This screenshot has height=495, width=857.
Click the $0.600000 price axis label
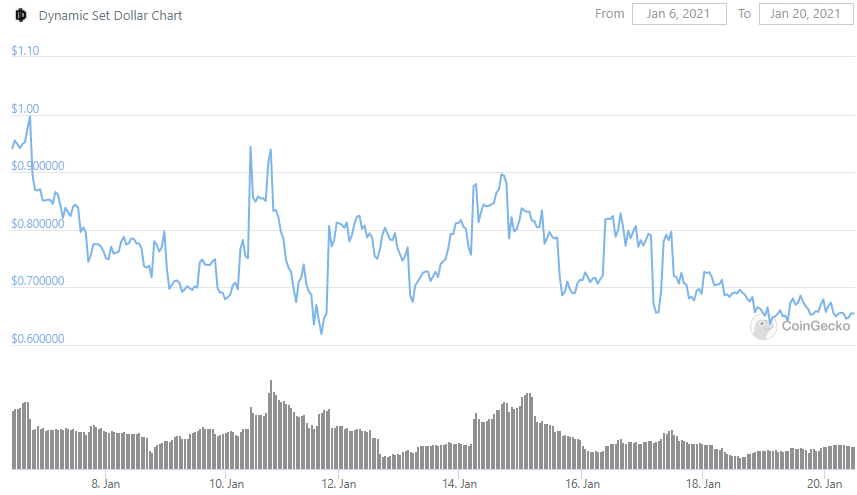pyautogui.click(x=38, y=339)
